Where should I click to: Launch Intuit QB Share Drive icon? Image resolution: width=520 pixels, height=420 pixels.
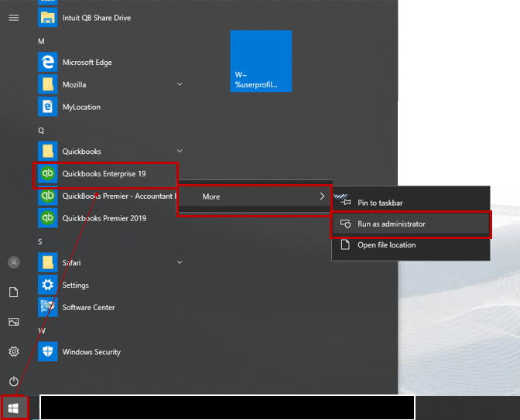tap(47, 18)
